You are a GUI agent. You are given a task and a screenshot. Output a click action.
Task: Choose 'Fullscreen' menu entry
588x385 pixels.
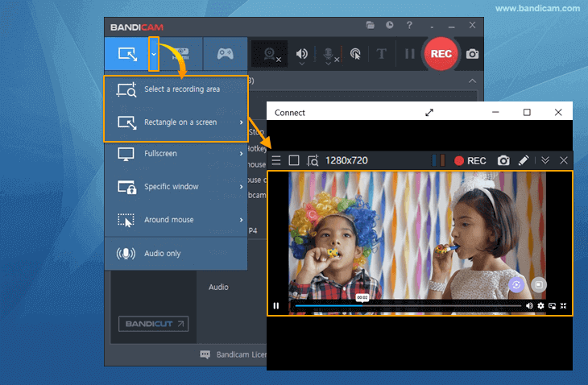tap(176, 154)
